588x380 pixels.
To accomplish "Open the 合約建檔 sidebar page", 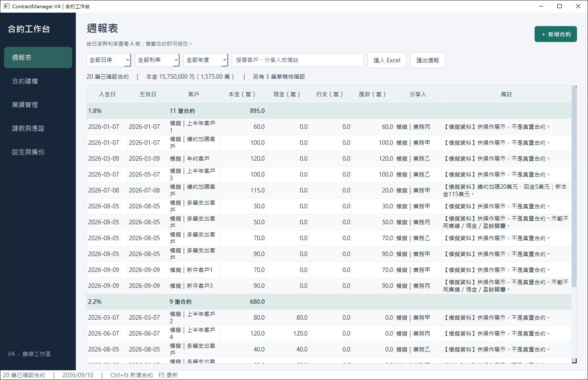I will [x=38, y=81].
